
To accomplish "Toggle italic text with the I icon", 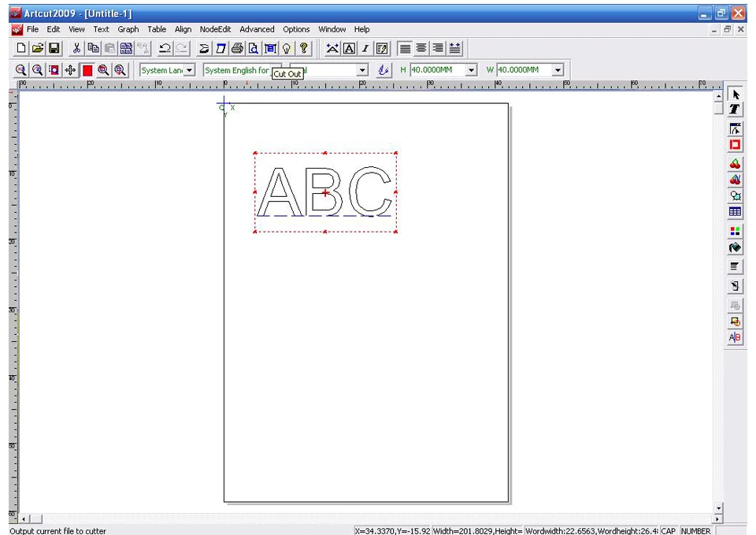I will pos(365,48).
